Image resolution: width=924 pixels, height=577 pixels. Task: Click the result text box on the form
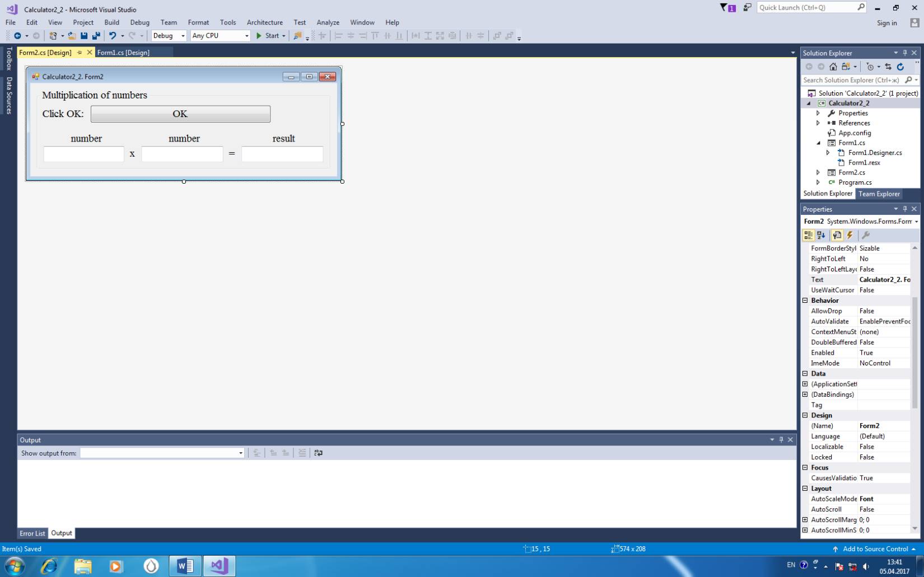point(282,154)
